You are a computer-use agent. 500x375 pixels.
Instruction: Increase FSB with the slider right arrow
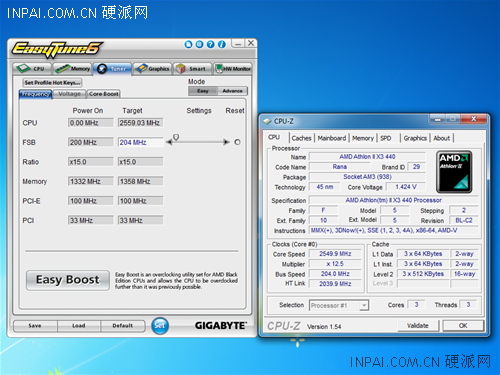[x=227, y=142]
